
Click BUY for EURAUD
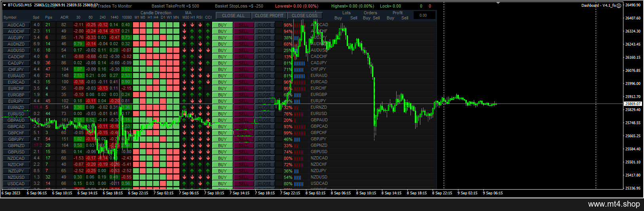pyautogui.click(x=222, y=76)
